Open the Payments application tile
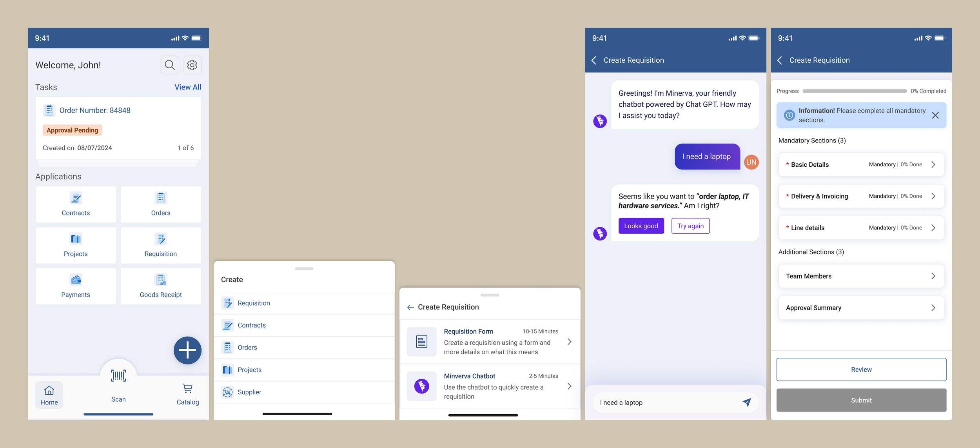Image resolution: width=980 pixels, height=448 pixels. click(76, 286)
